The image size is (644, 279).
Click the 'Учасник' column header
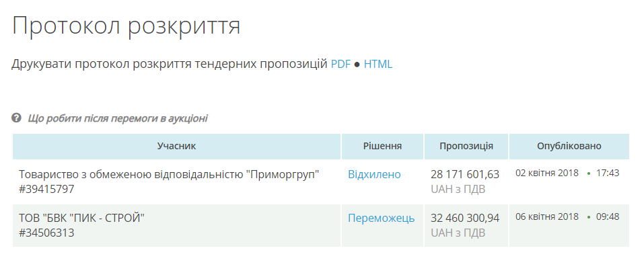(x=176, y=146)
